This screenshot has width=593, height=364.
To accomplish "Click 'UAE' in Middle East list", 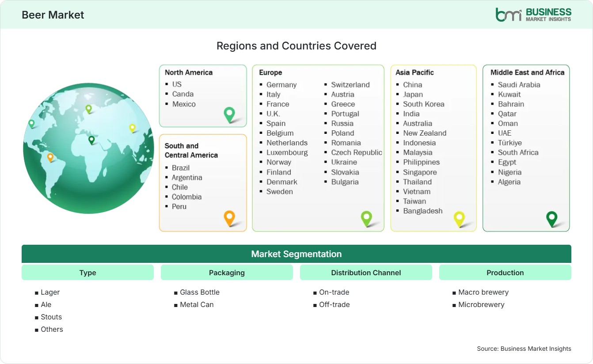I will point(505,133).
